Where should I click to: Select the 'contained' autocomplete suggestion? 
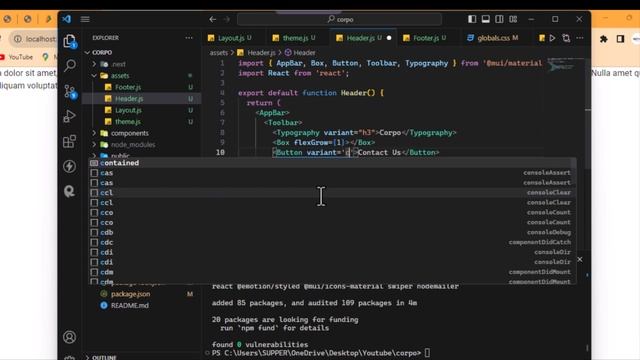[332, 163]
